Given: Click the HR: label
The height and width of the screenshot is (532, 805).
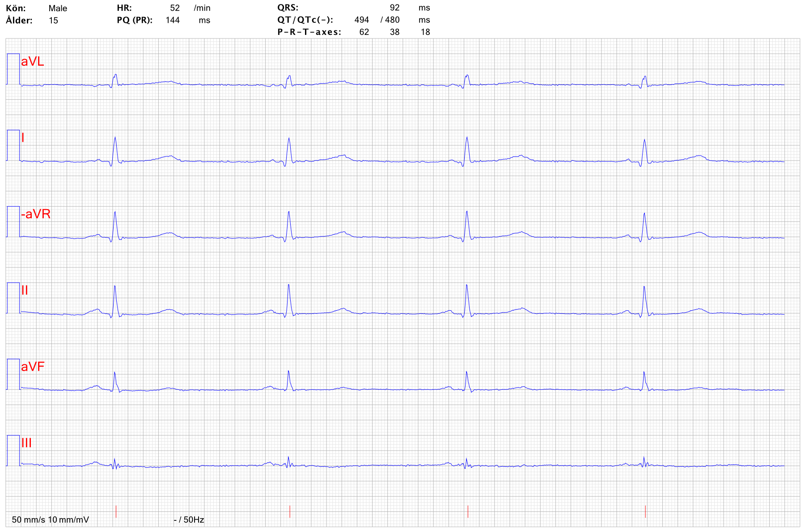Looking at the screenshot, I should tap(124, 8).
